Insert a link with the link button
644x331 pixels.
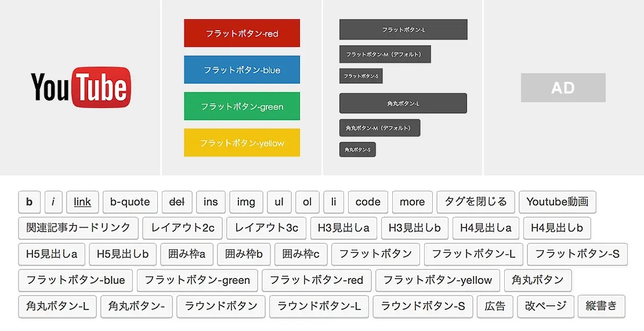[82, 202]
